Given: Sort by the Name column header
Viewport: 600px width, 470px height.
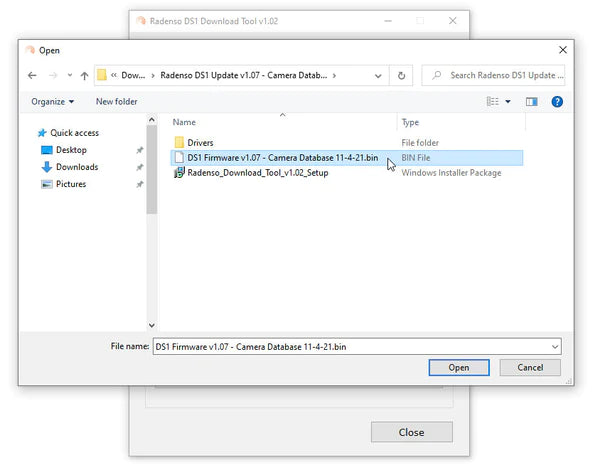Looking at the screenshot, I should [184, 122].
